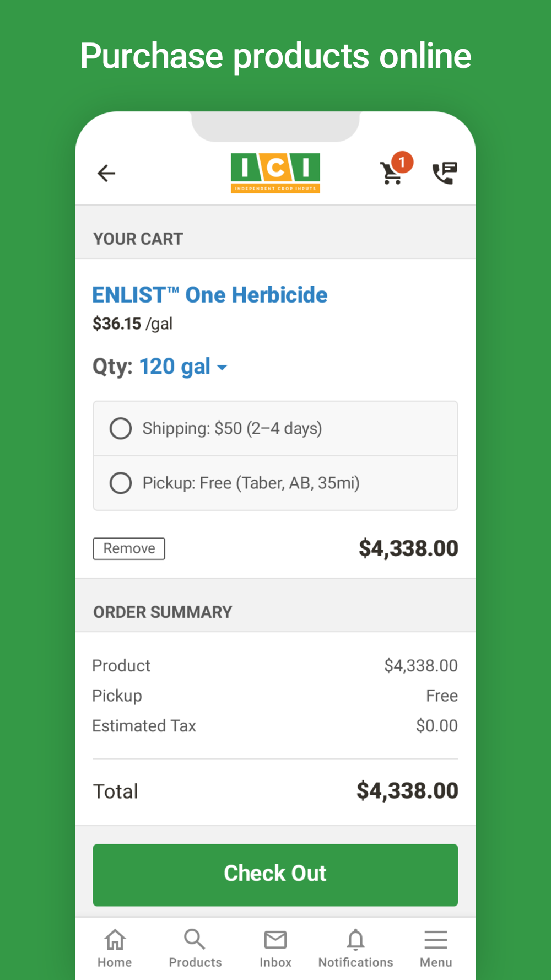Tap the cart badge showing 1
Image resolution: width=551 pixels, height=980 pixels.
click(402, 162)
